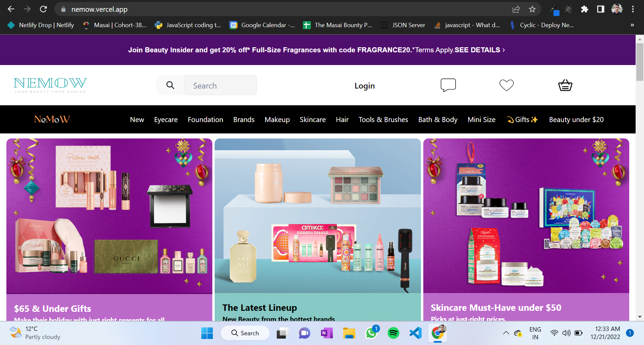644x345 pixels.
Task: Open Tools & Brushes category
Action: [383, 120]
